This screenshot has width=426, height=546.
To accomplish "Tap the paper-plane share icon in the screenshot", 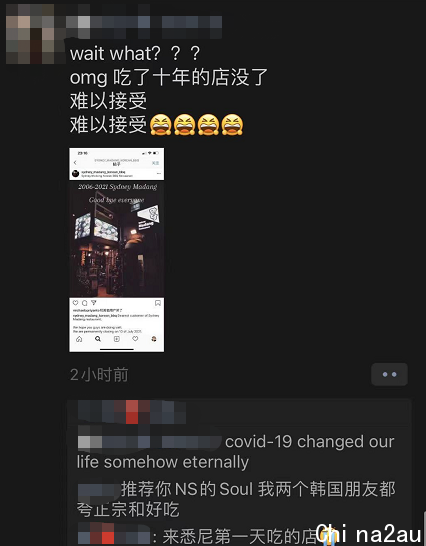I will pyautogui.click(x=93, y=303).
